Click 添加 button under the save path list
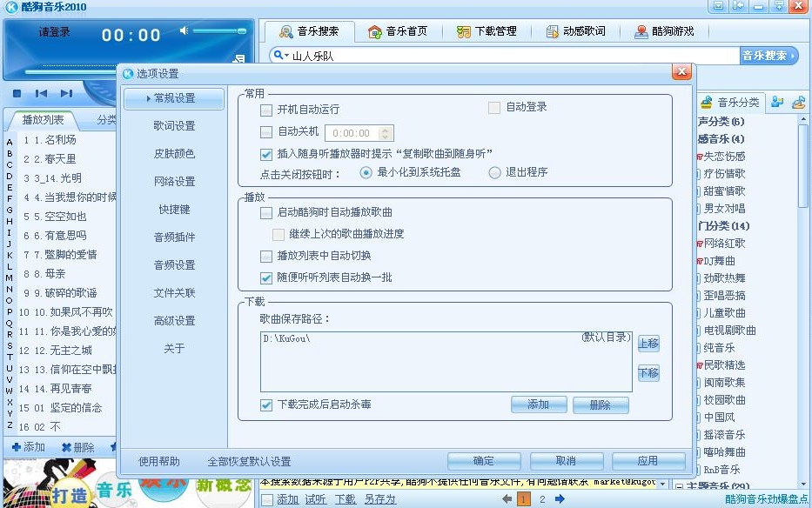 point(539,404)
